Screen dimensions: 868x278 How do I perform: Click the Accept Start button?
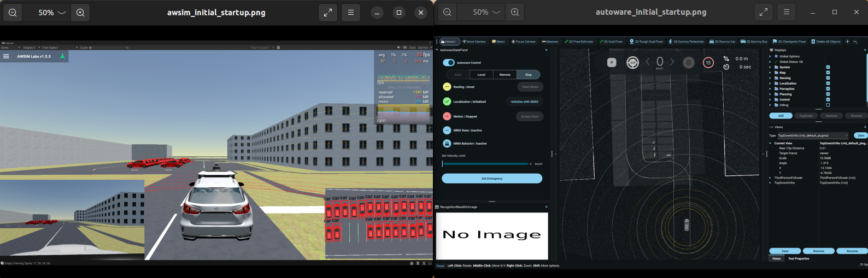[530, 116]
